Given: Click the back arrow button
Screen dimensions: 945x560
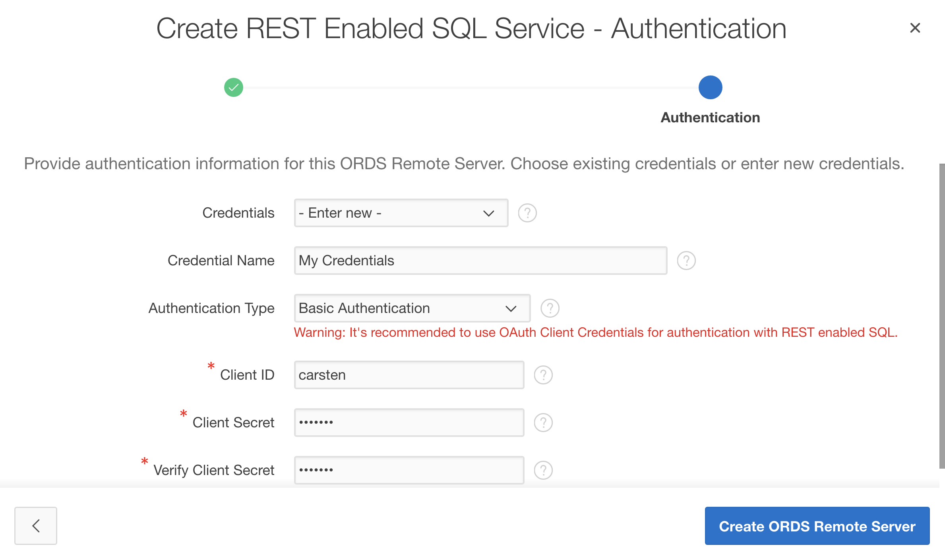Looking at the screenshot, I should 36,525.
